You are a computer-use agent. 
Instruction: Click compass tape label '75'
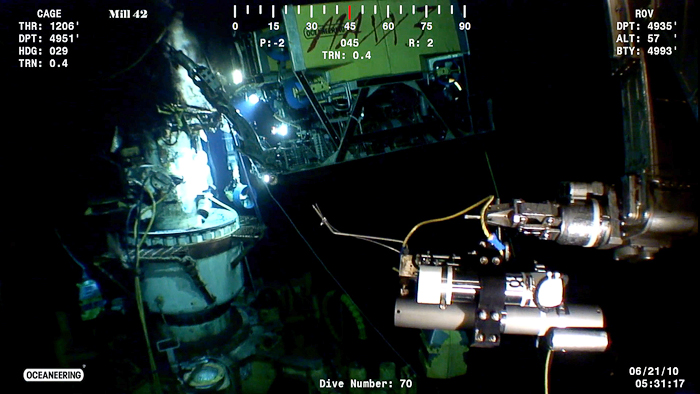pyautogui.click(x=427, y=26)
